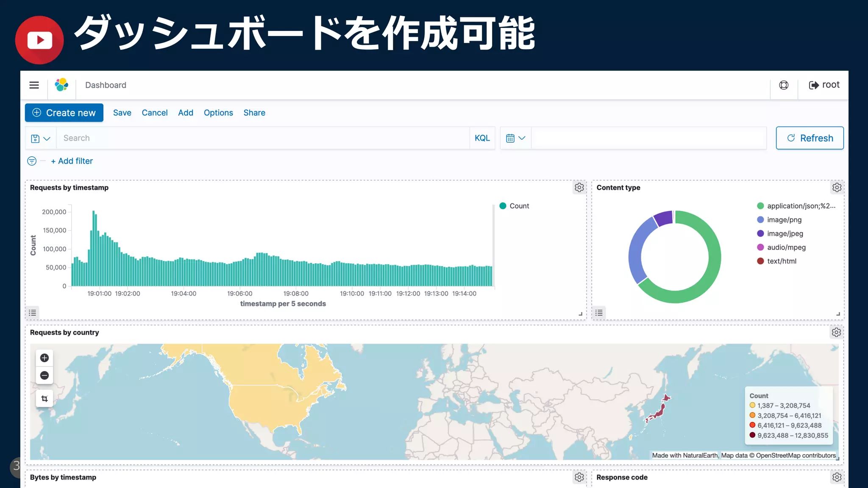Click the Refresh button
Screen dimensions: 868x488
point(810,138)
